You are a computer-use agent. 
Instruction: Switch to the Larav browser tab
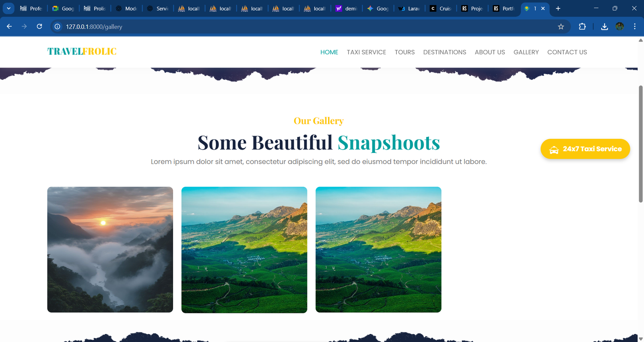tap(409, 8)
